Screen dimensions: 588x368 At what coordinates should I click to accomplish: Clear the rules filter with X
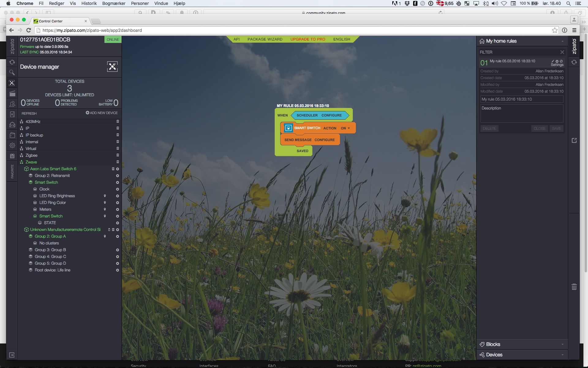(562, 52)
